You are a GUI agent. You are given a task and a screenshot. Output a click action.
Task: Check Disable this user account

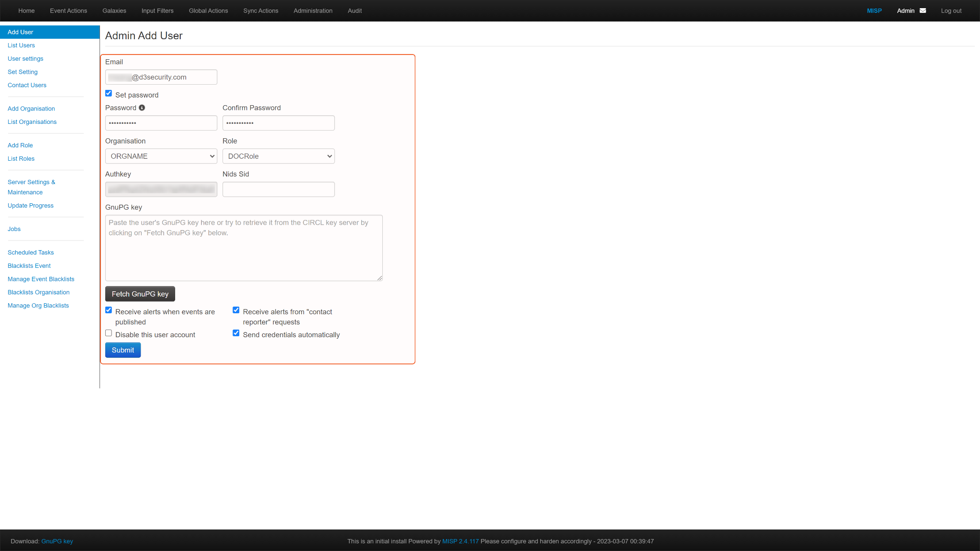click(109, 333)
